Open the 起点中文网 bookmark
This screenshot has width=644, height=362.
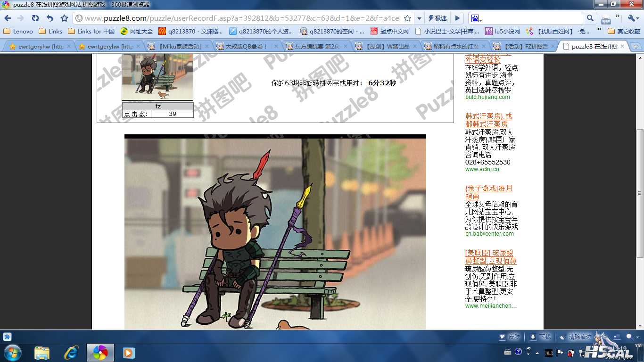click(390, 31)
